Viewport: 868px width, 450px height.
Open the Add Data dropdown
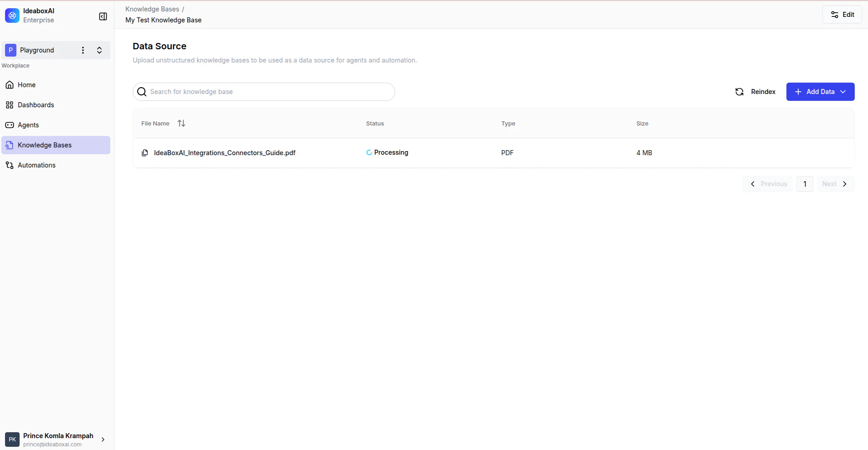tap(821, 92)
